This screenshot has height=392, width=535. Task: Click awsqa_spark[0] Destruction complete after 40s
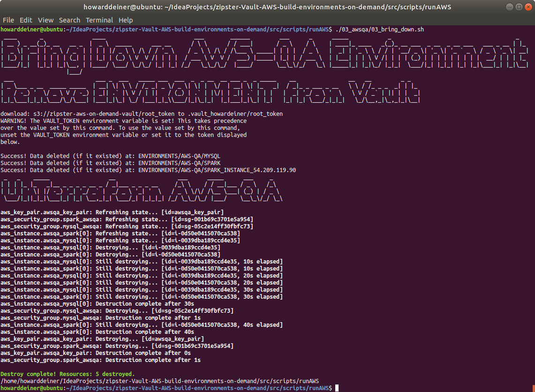(97, 332)
